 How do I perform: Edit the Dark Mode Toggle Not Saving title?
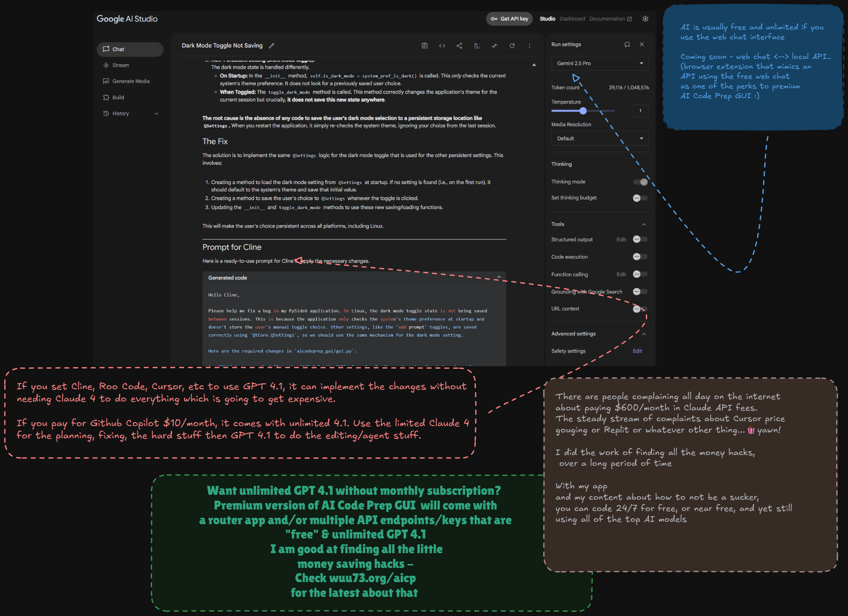click(x=272, y=45)
